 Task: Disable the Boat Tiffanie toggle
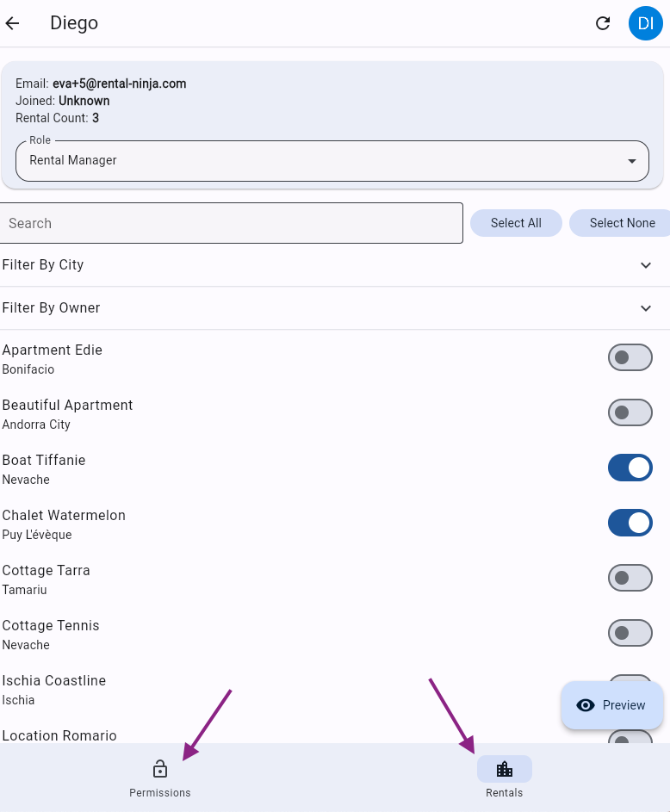(x=630, y=468)
